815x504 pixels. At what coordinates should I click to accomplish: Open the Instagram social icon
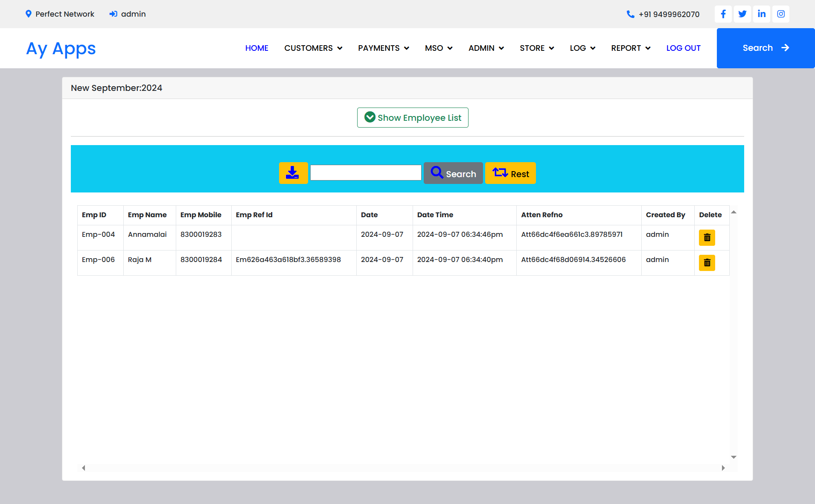tap(780, 14)
